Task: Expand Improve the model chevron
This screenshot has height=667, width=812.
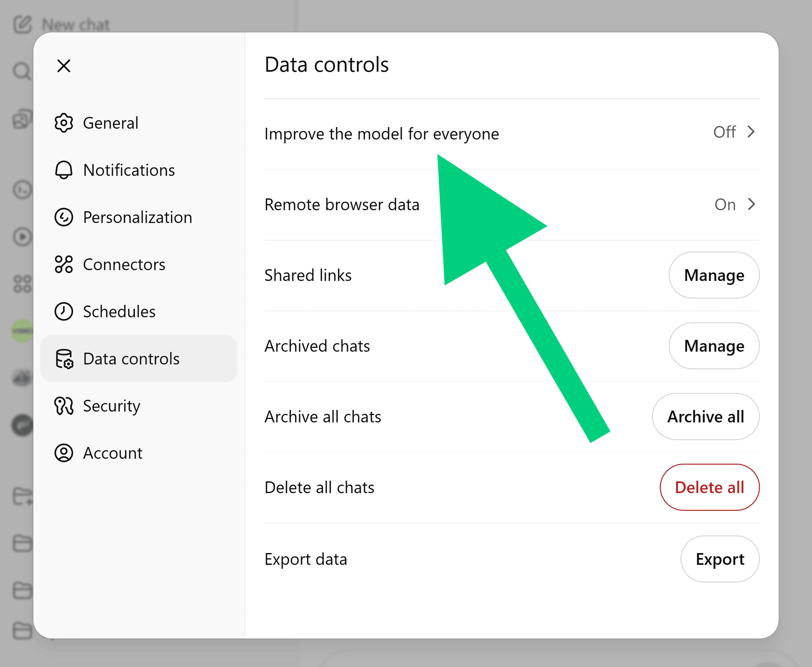Action: [x=751, y=132]
